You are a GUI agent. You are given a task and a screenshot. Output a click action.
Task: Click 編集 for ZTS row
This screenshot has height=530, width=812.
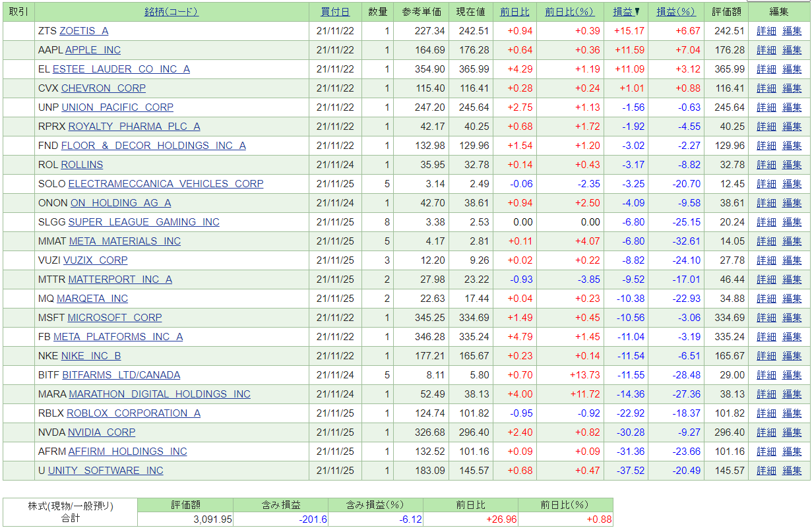(x=792, y=31)
